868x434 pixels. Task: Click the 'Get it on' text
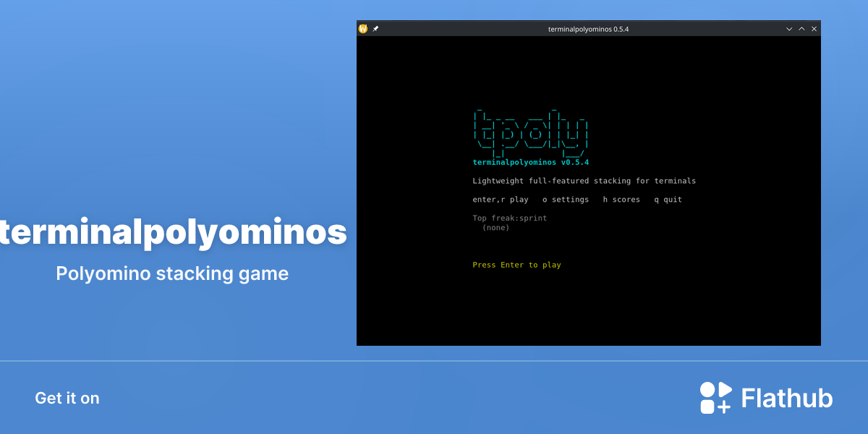[67, 398]
